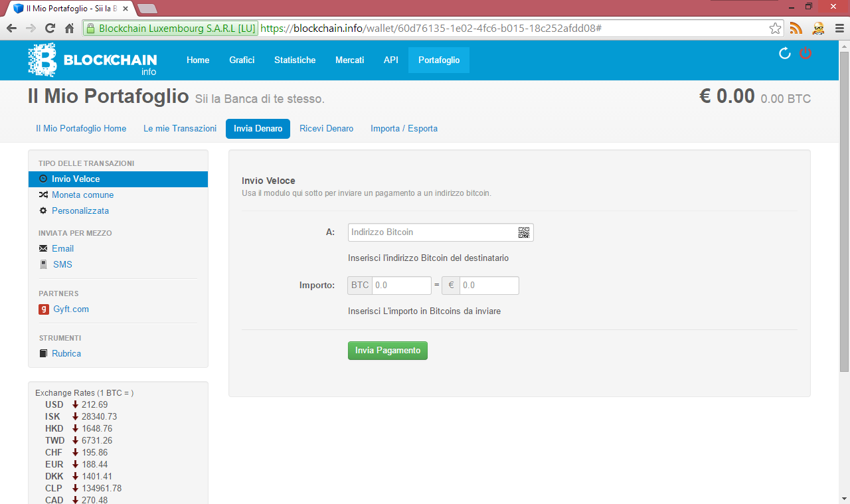Open Le mie Transazioni tab
The image size is (850, 504).
[x=180, y=129]
